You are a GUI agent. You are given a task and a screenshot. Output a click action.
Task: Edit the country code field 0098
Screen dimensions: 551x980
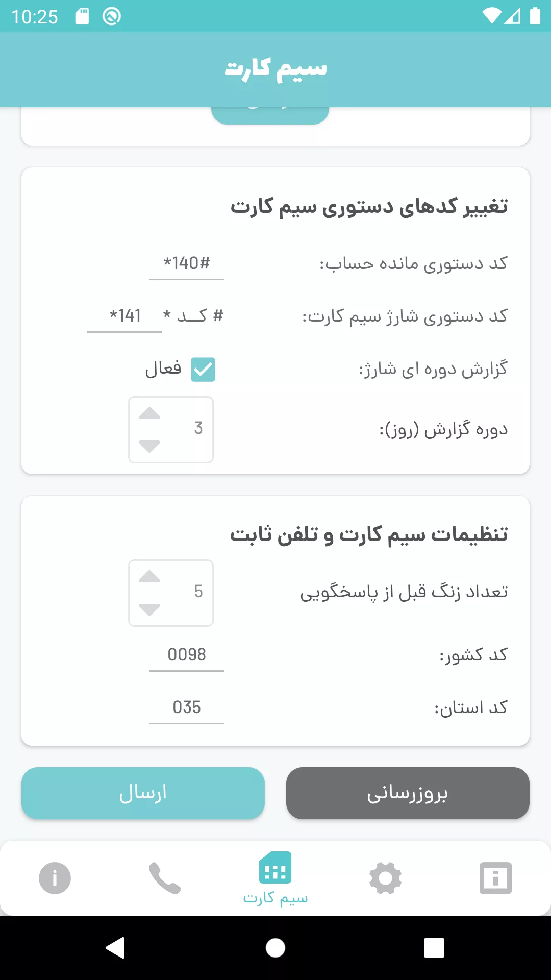click(187, 655)
